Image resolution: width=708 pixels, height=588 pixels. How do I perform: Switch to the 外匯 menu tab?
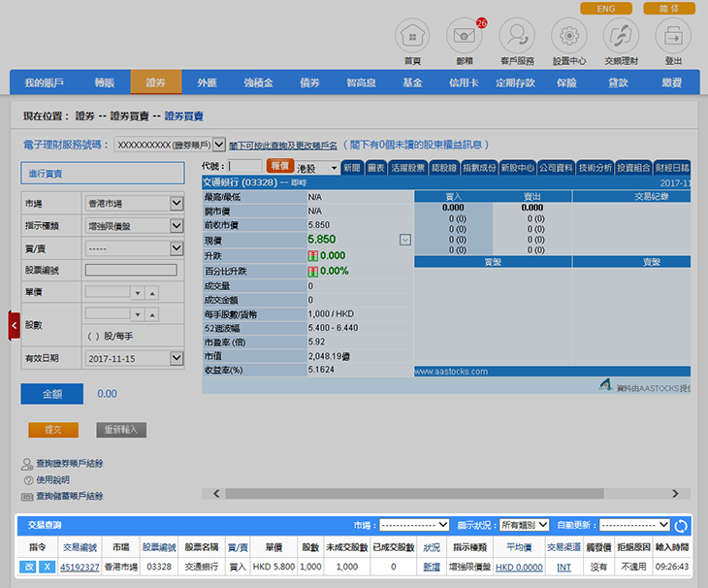[x=207, y=82]
